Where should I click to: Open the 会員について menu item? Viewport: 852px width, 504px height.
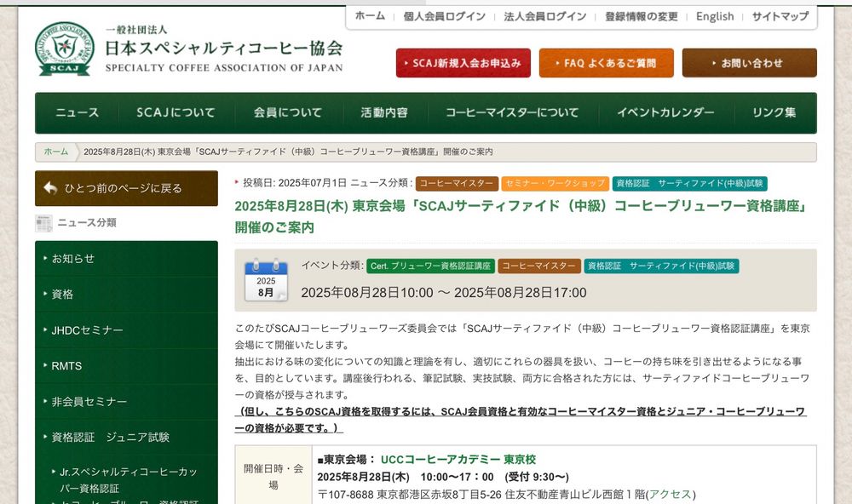(288, 112)
